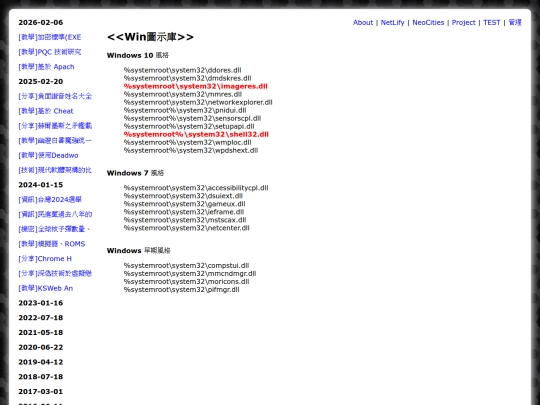Open the sidebar article about Cheat

click(x=46, y=111)
